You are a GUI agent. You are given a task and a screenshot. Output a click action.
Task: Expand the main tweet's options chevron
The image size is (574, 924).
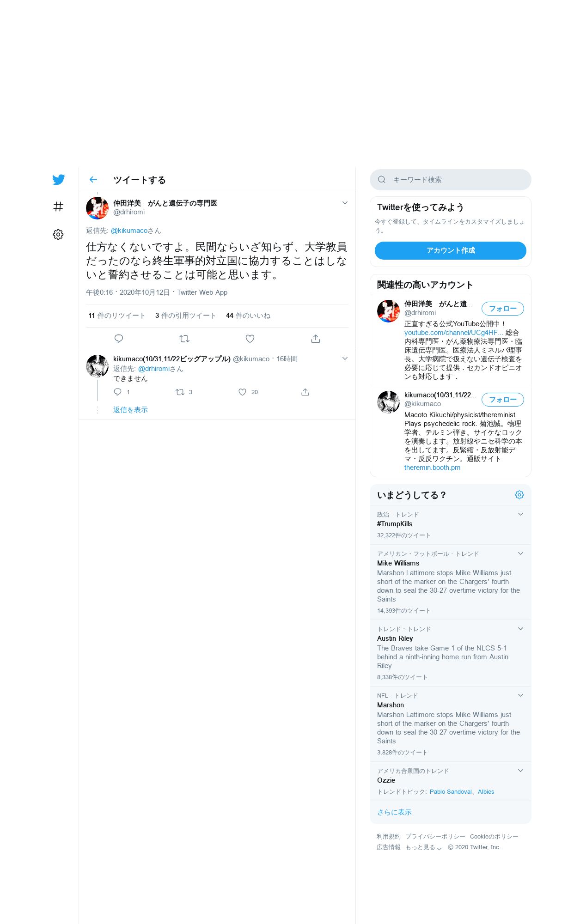345,203
